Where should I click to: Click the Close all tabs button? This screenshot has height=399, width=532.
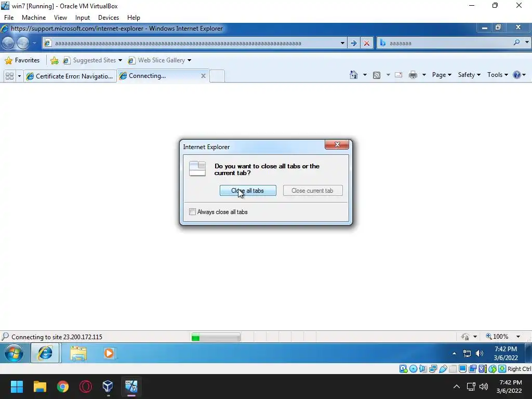[x=248, y=191]
